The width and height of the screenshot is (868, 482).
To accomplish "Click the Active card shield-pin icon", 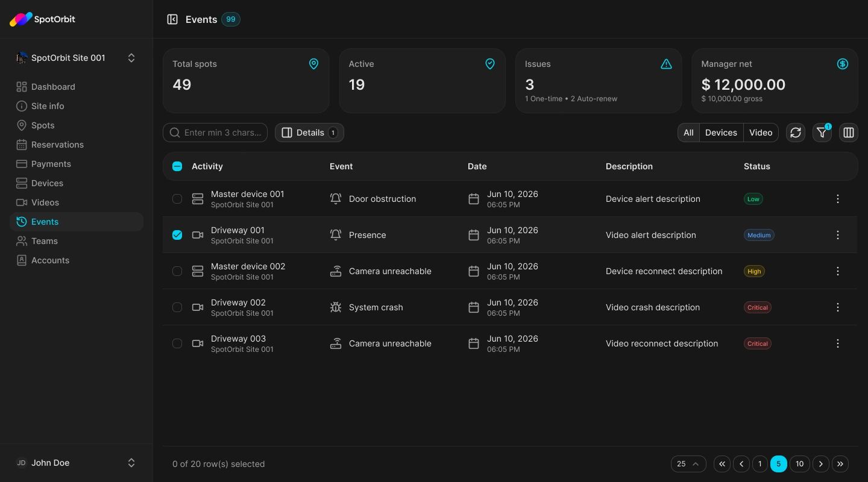I will point(490,64).
